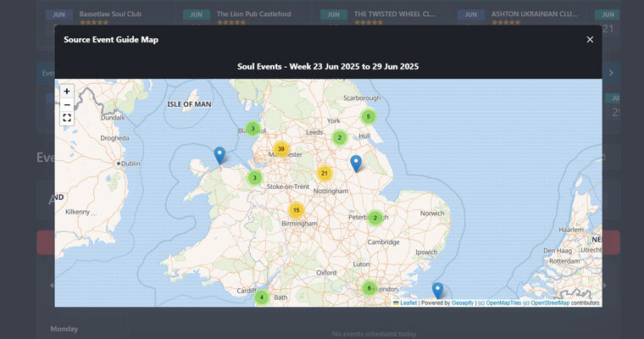Open the Geoapify attribution link

[x=463, y=303]
